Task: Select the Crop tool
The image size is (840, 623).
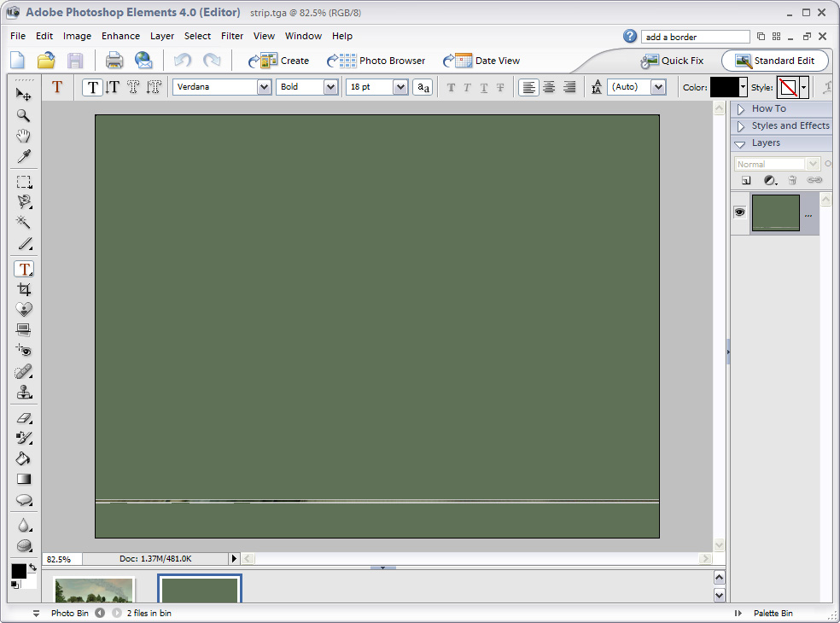Action: click(x=24, y=289)
